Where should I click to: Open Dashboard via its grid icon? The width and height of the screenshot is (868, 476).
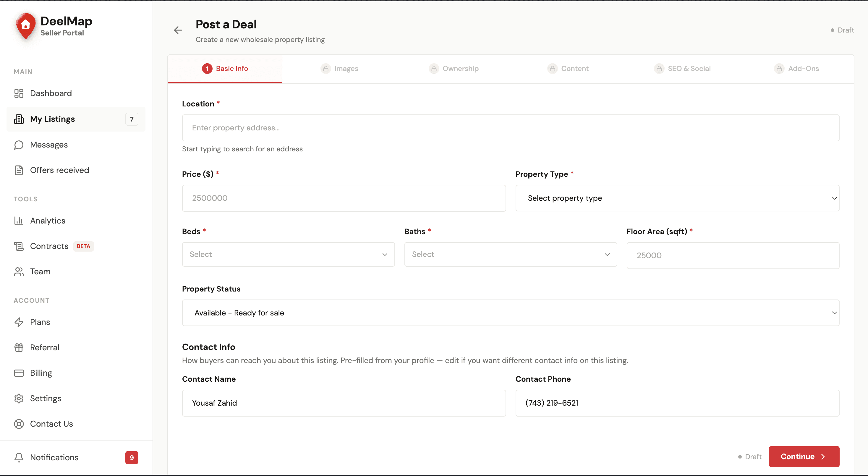(x=19, y=93)
